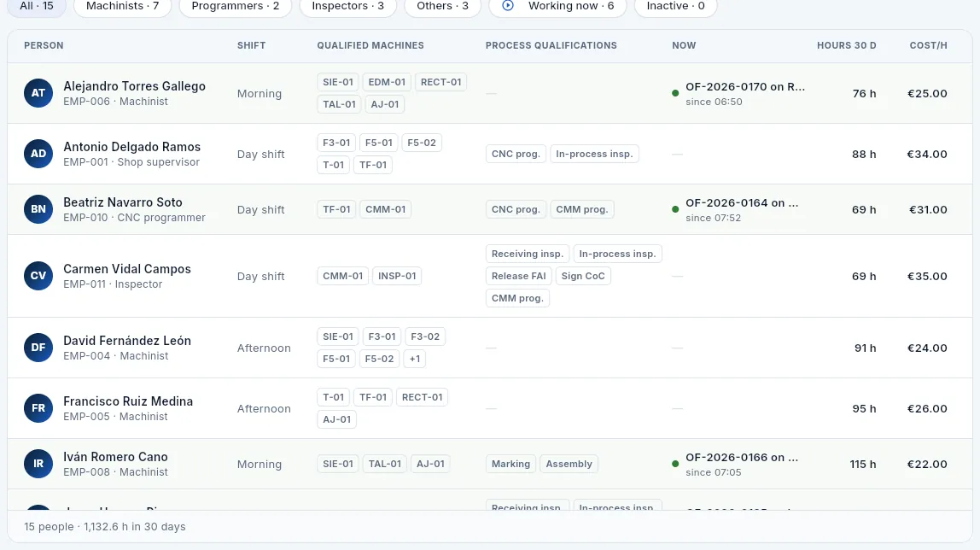Sort by HOURS 30 D column header
980x550 pixels.
pos(846,45)
